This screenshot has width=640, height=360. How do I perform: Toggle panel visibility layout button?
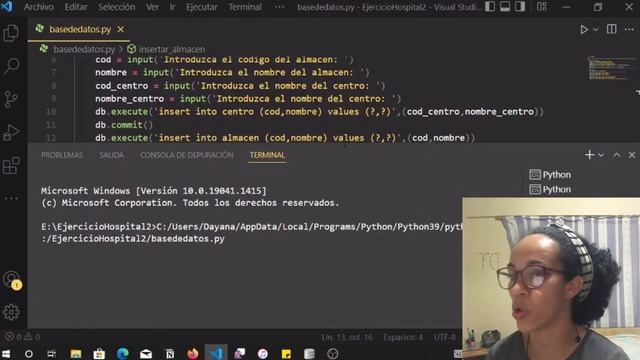[505, 7]
